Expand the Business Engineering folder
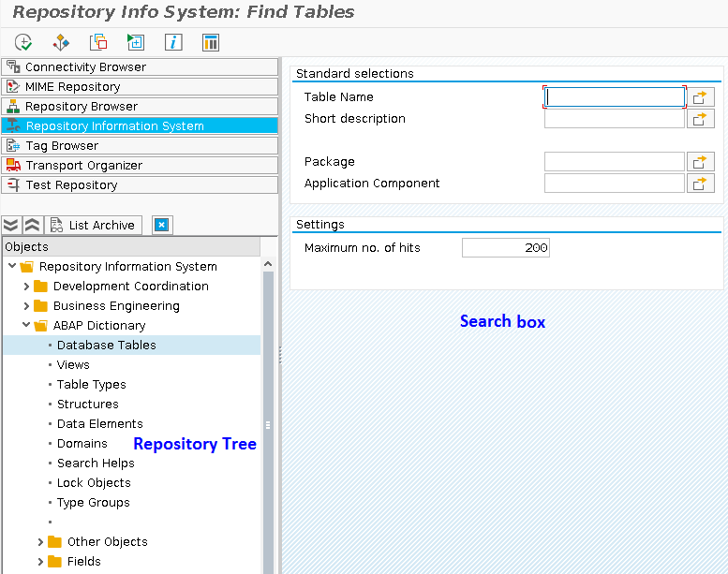Image resolution: width=728 pixels, height=574 pixels. point(26,306)
